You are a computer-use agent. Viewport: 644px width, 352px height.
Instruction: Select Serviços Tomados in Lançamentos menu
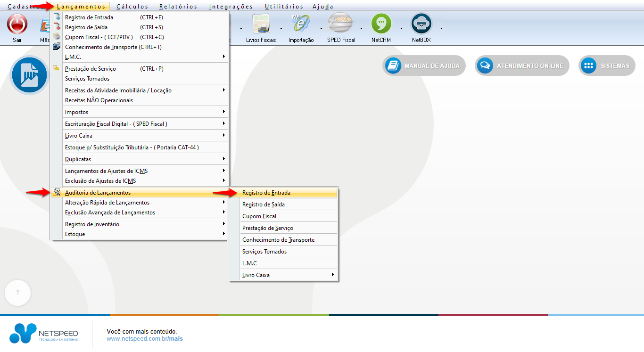coord(87,79)
